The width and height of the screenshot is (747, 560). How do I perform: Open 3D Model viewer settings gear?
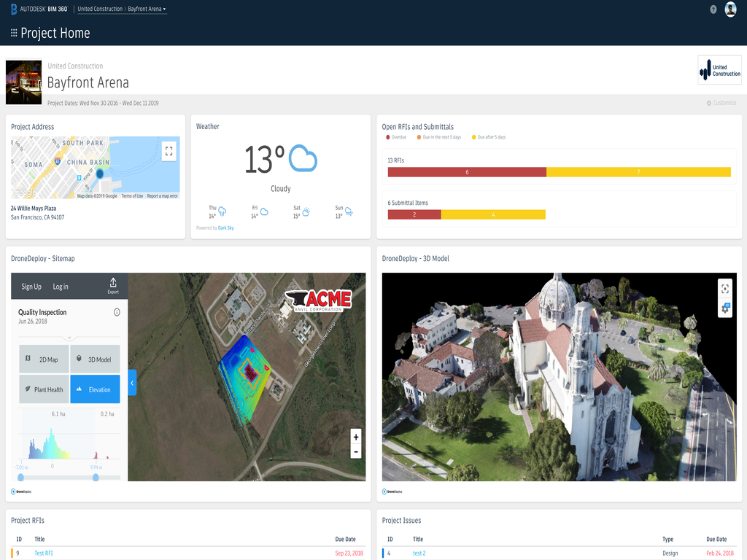click(724, 308)
